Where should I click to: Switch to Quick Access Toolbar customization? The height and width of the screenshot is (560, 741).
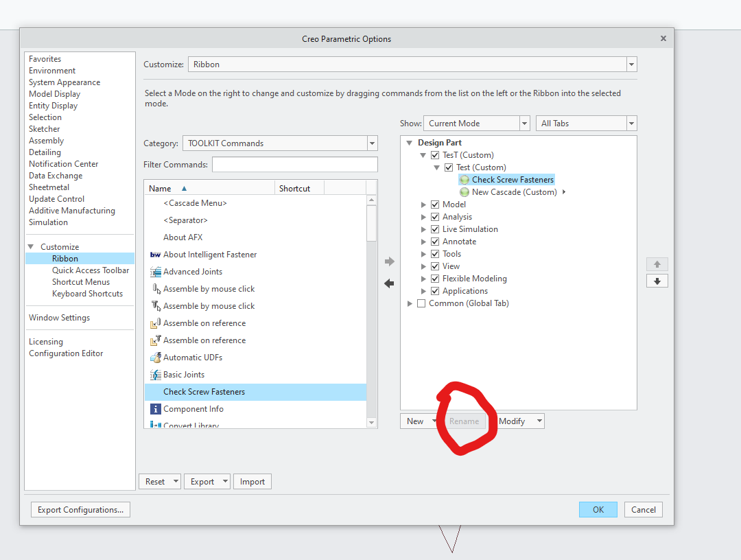(x=91, y=270)
